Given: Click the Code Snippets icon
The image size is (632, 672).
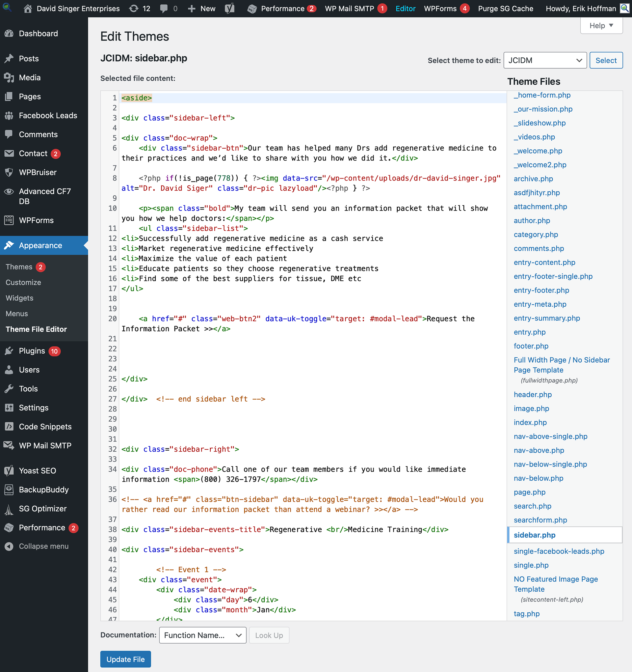Looking at the screenshot, I should [x=9, y=427].
